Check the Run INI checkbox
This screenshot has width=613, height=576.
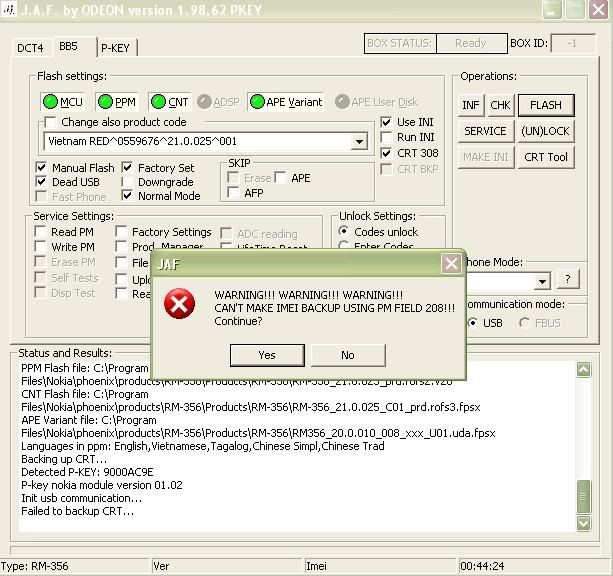(x=386, y=137)
